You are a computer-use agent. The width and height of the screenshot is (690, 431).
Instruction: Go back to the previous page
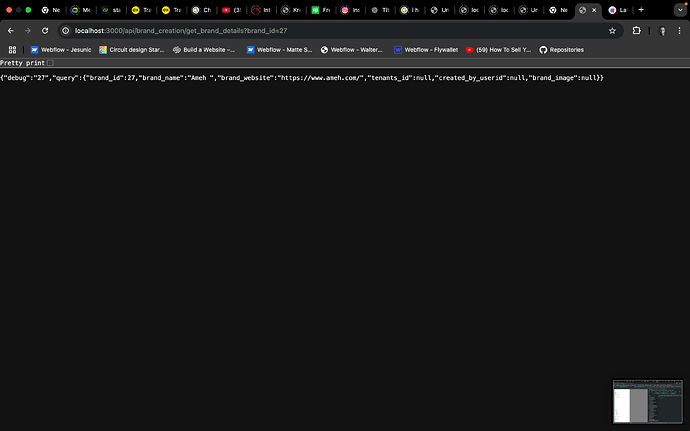(x=11, y=31)
